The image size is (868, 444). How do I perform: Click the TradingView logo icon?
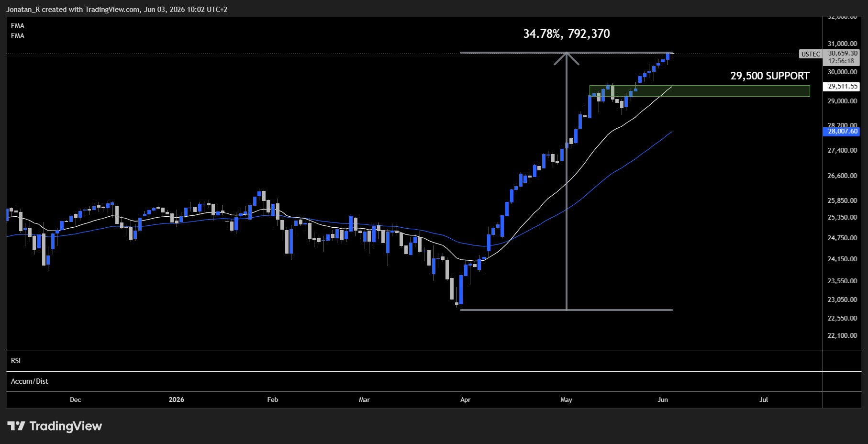[x=16, y=426]
